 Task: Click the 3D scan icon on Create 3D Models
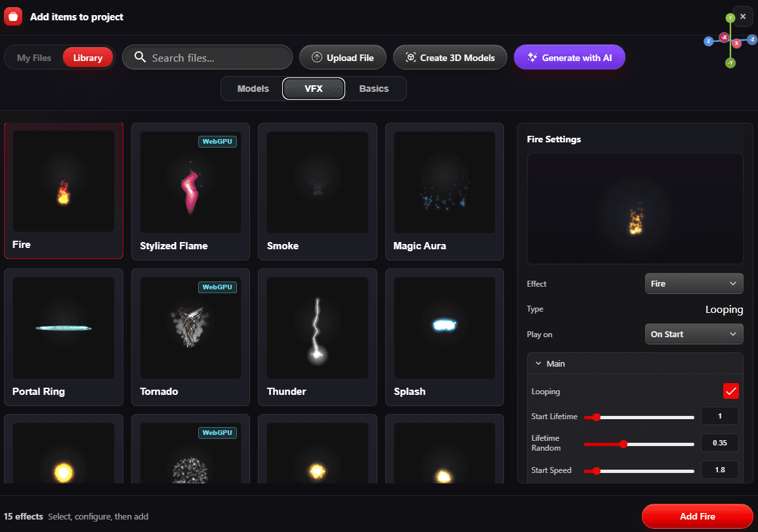pyautogui.click(x=410, y=57)
